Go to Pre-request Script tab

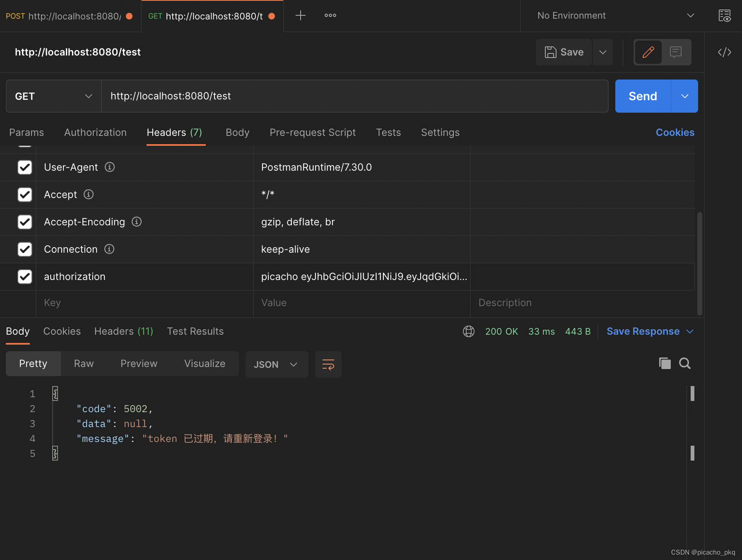click(313, 133)
